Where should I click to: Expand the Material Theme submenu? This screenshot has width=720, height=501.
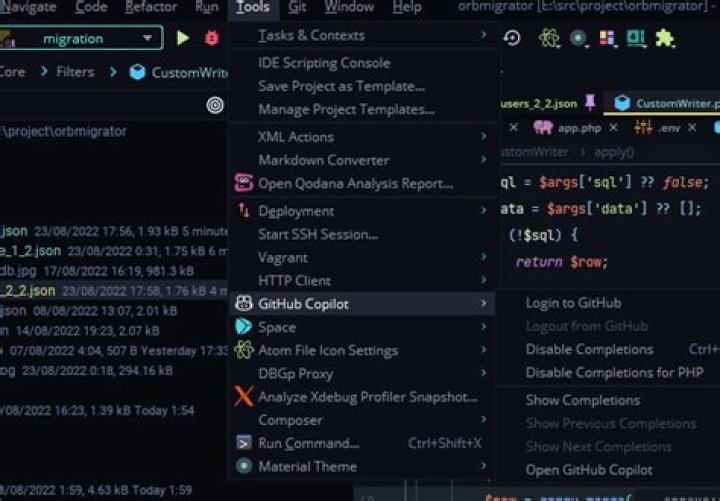click(x=362, y=466)
